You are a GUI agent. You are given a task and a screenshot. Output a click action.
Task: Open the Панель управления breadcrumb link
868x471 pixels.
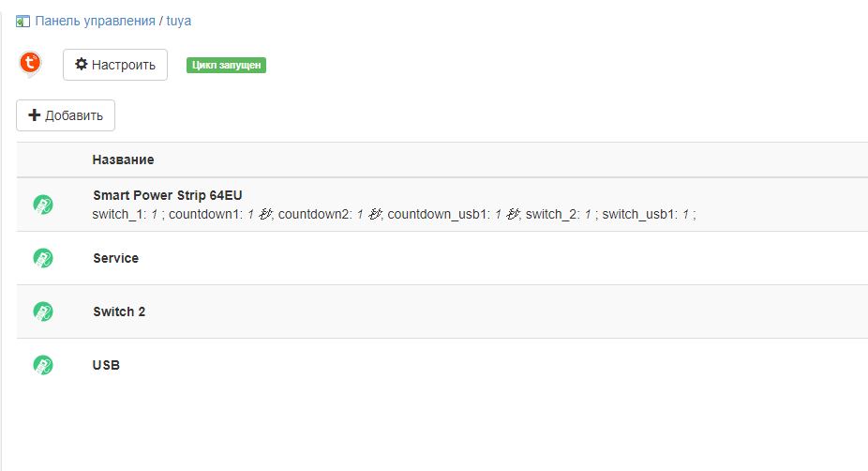(x=95, y=21)
